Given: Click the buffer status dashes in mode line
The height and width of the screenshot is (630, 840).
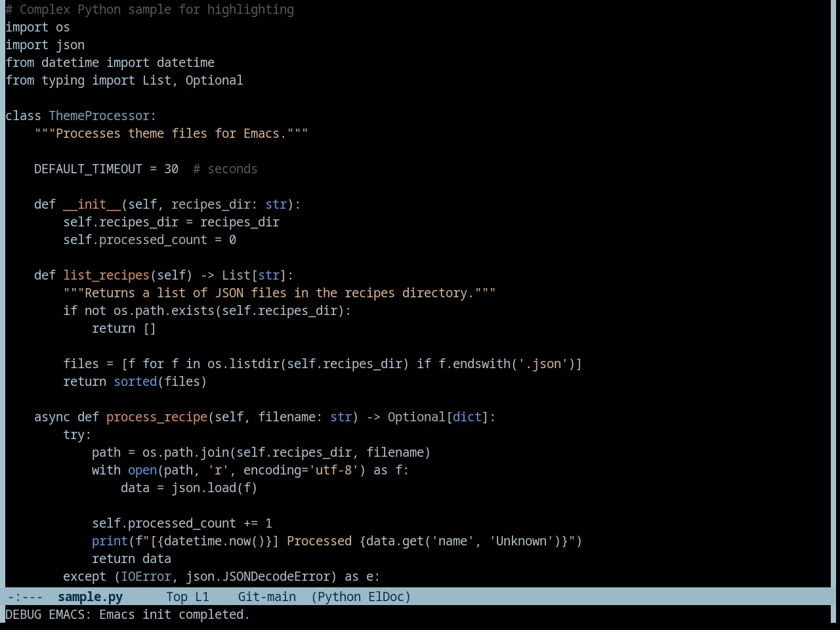Looking at the screenshot, I should (25, 597).
